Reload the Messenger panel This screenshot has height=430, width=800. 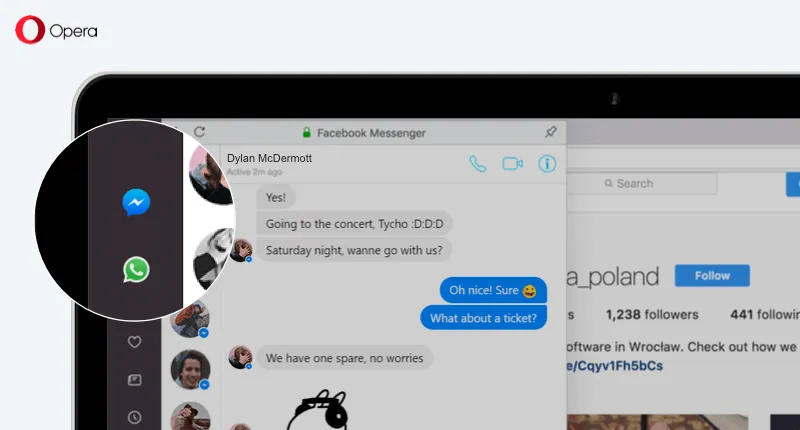(199, 132)
